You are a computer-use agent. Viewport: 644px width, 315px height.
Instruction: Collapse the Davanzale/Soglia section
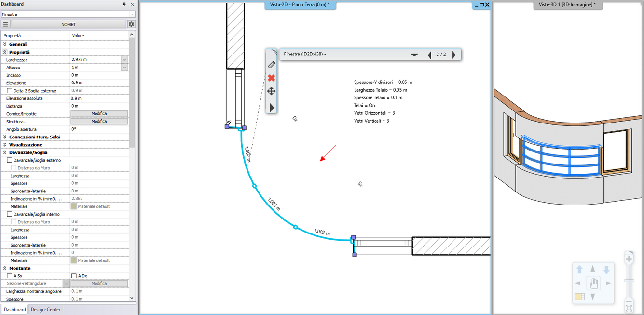5,152
